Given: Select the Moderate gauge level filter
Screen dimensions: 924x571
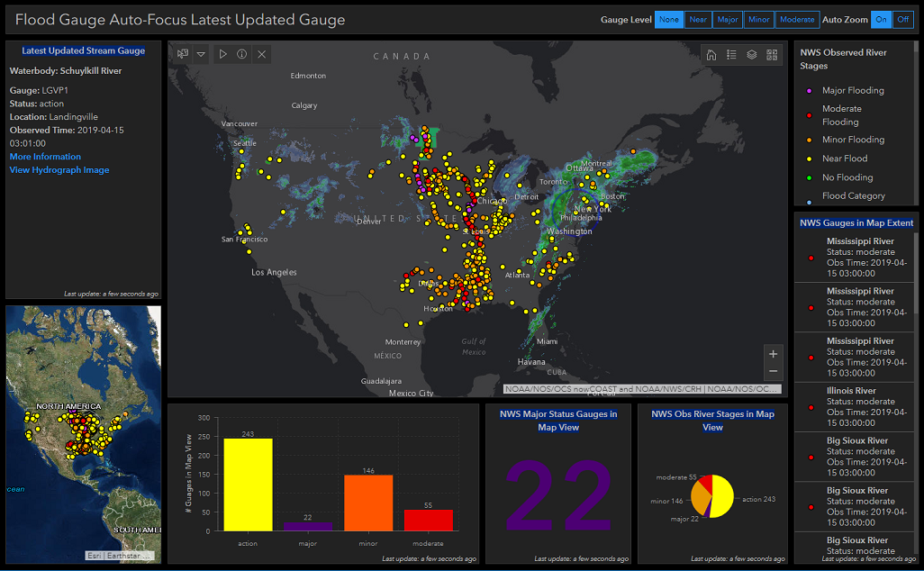Looking at the screenshot, I should coord(796,19).
